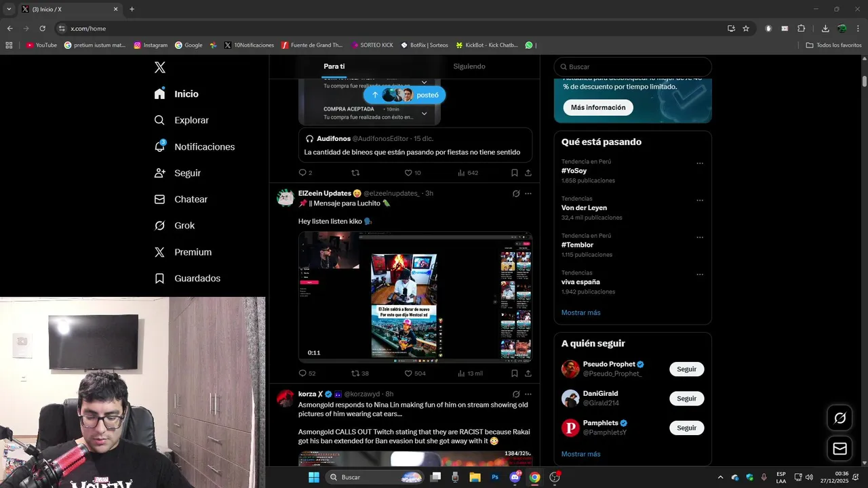Share the ElZeein Updates post
The height and width of the screenshot is (488, 868).
click(x=528, y=373)
